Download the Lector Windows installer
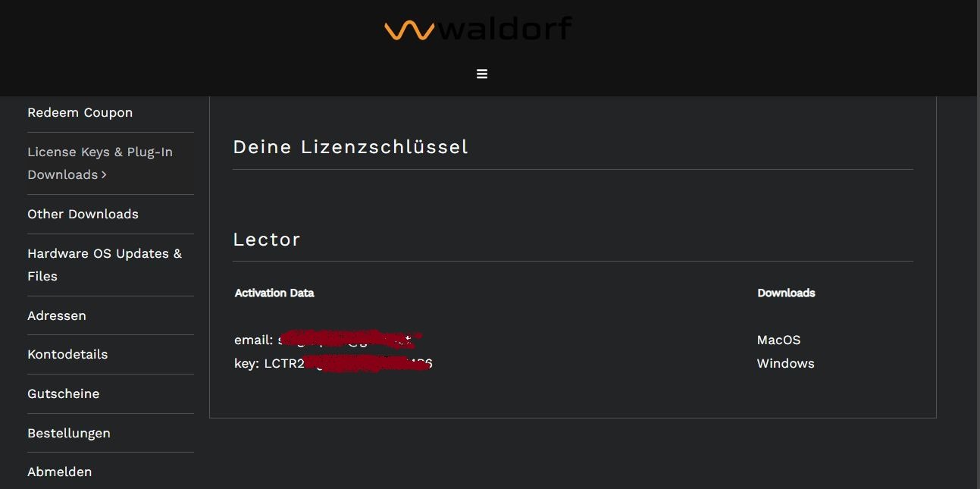 point(785,363)
